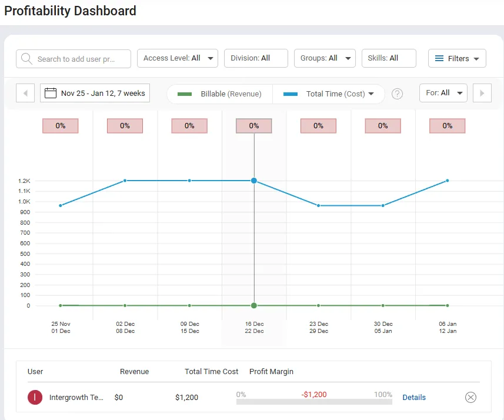Select the 0% badge above 25 Nov week
Image resolution: width=504 pixels, height=420 pixels.
click(60, 125)
